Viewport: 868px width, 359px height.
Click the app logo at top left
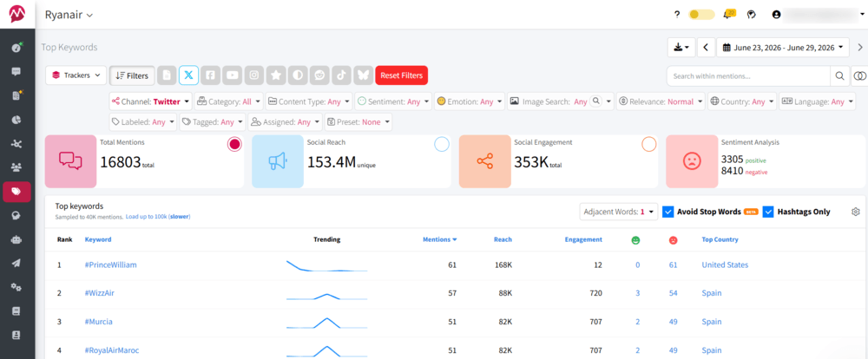[x=17, y=15]
